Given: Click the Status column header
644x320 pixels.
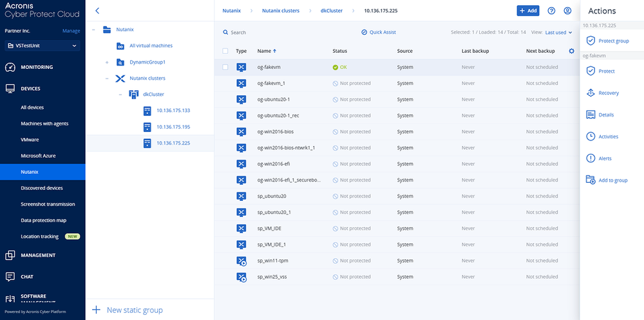Looking at the screenshot, I should pos(339,51).
